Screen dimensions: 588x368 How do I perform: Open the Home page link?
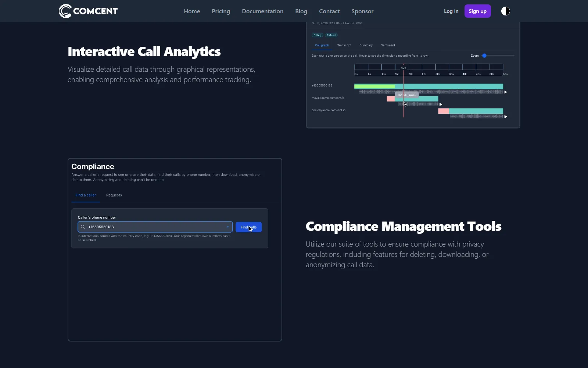[192, 11]
